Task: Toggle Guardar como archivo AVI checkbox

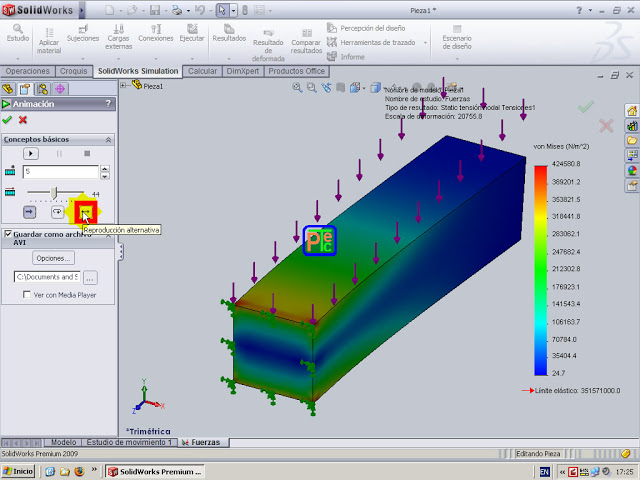Action: (8, 234)
